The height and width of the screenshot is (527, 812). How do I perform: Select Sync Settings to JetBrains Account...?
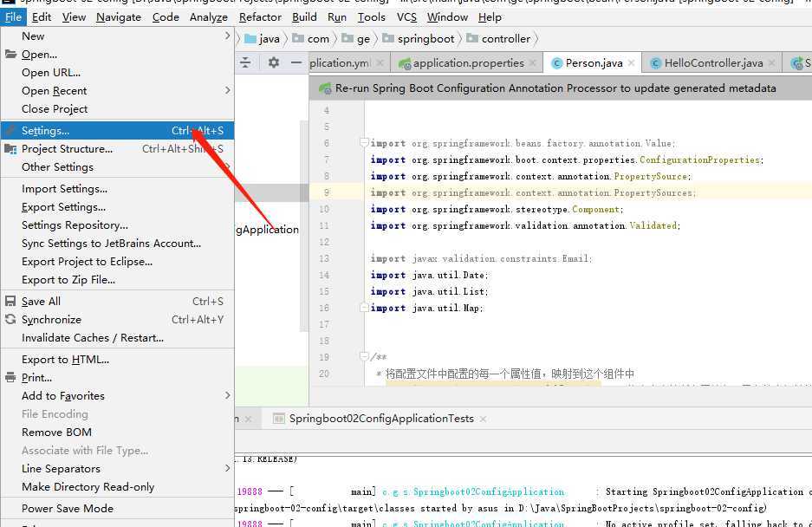point(118,243)
